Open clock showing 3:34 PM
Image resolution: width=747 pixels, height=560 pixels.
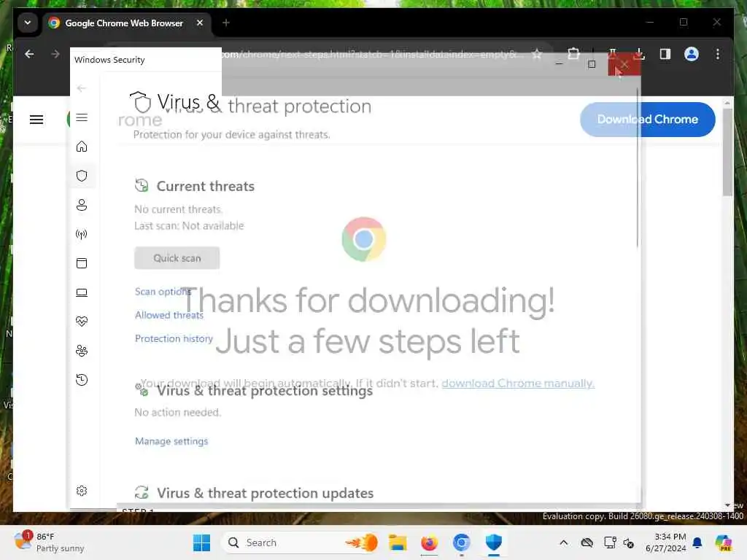[665, 542]
